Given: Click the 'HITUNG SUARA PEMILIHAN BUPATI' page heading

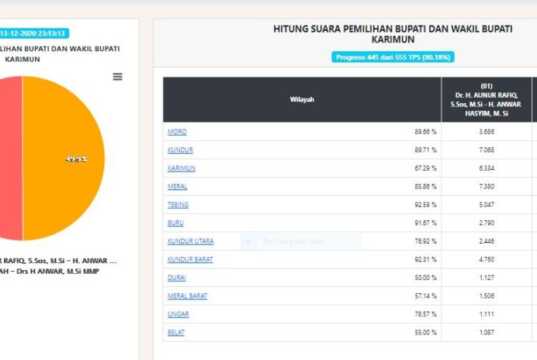Looking at the screenshot, I should 393,34.
